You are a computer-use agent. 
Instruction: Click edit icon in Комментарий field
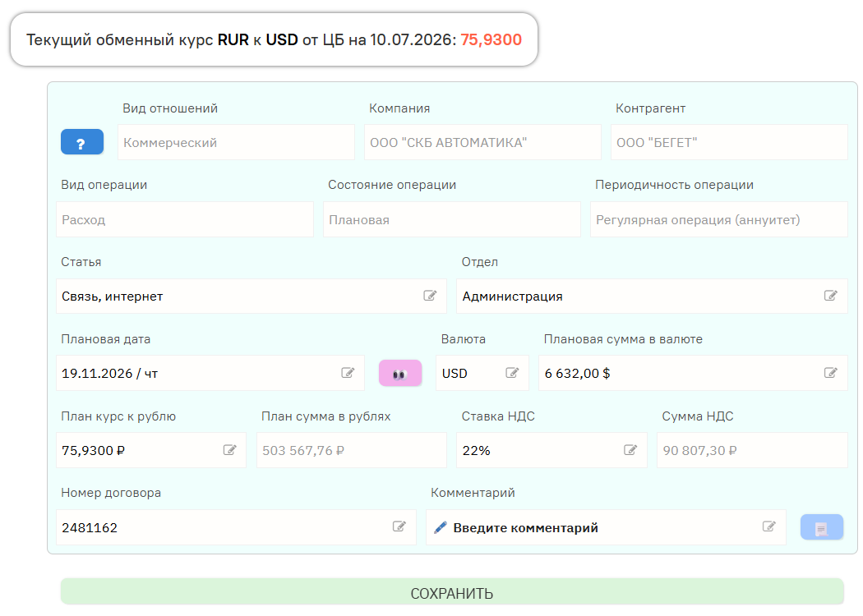pos(768,527)
